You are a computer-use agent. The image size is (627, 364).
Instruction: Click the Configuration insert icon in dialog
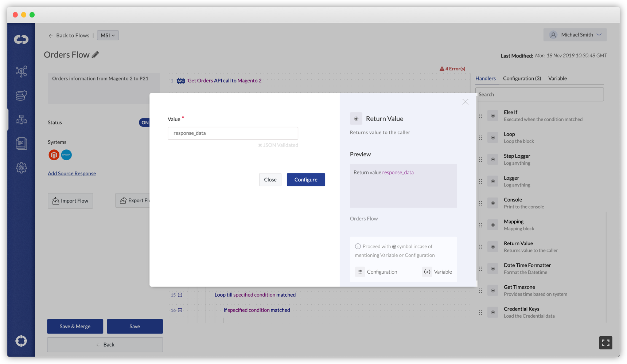[x=360, y=272]
